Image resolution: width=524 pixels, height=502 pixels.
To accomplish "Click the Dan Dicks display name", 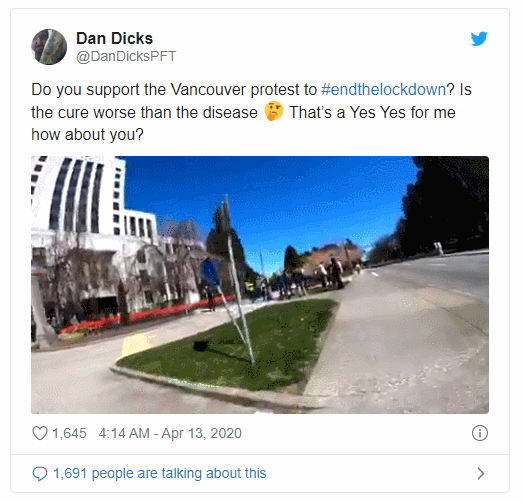I will click(115, 38).
